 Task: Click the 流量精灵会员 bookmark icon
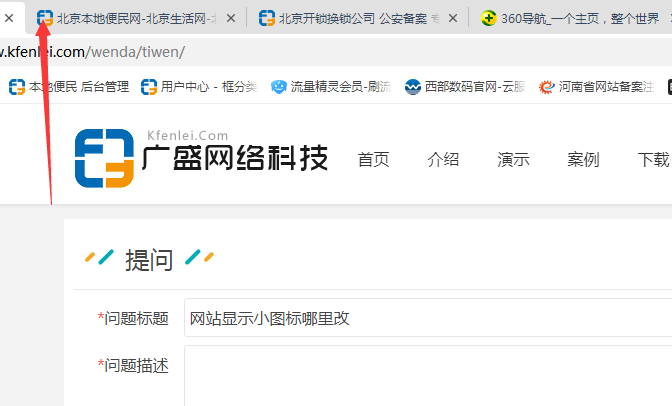point(279,87)
